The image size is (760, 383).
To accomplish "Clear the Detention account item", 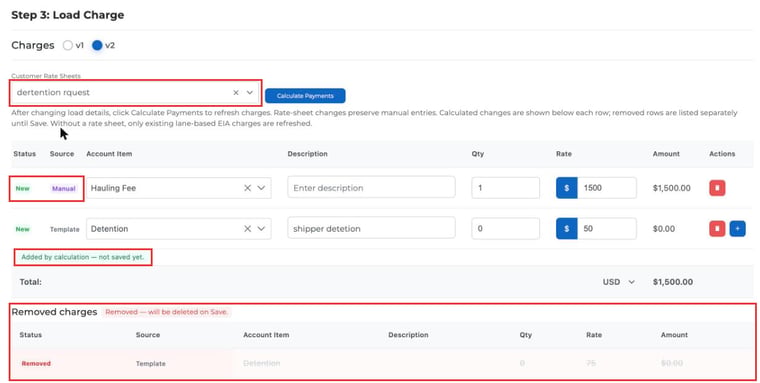I will (247, 229).
